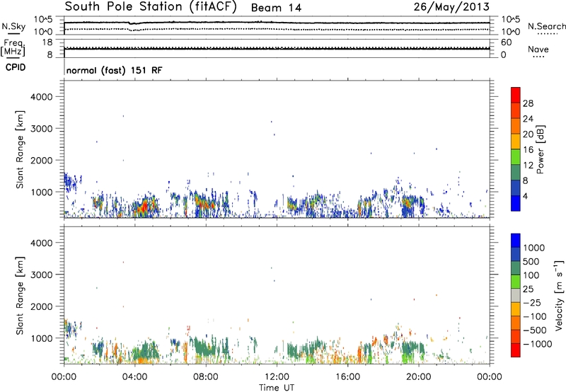Click the "-100" Velocity colorbar label
566x392 pixels.
click(535, 316)
